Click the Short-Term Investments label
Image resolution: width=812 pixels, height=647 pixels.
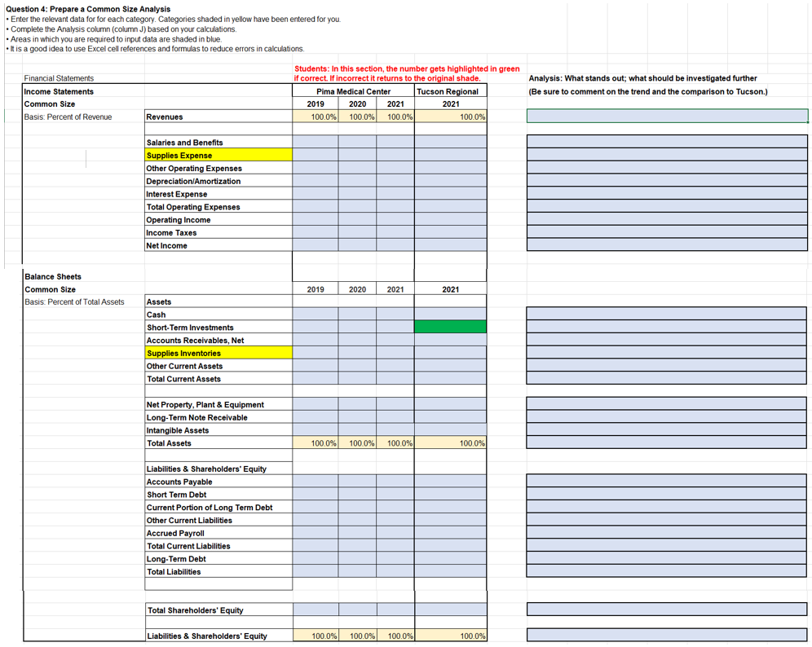190,327
